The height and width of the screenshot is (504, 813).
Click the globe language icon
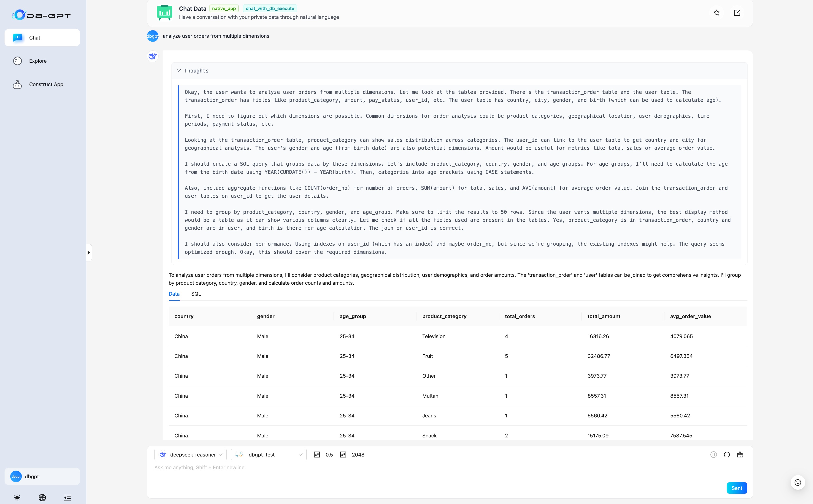42,497
